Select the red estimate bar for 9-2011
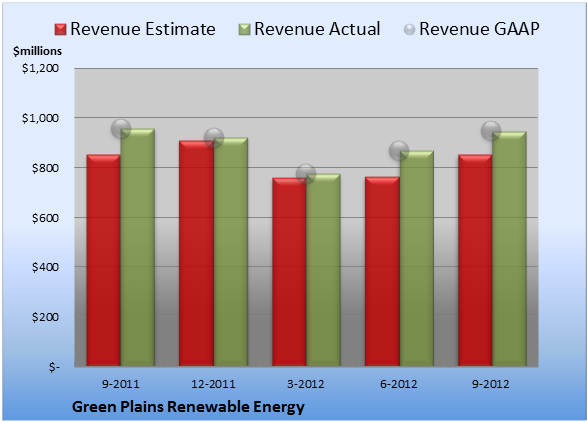The width and height of the screenshot is (588, 422). coord(104,260)
